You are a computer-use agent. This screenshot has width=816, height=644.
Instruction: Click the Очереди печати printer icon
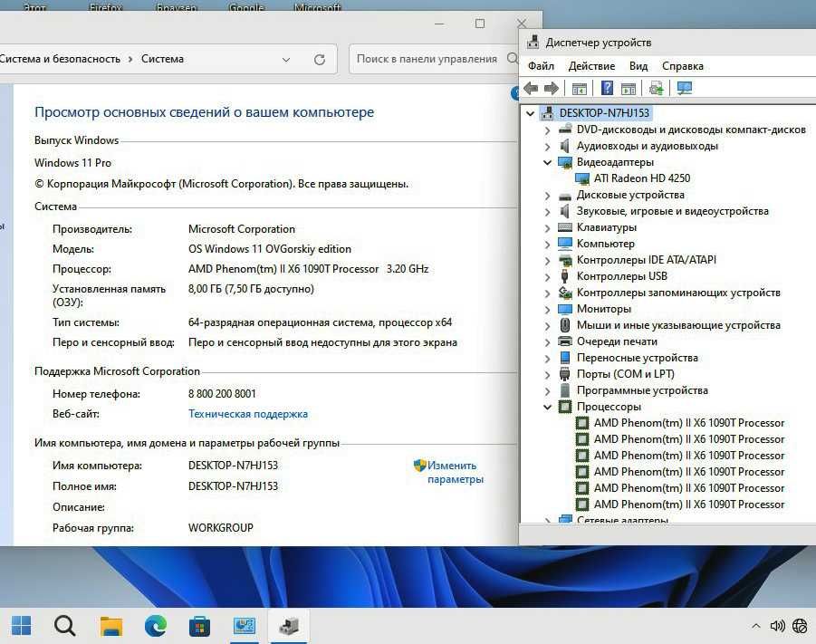click(x=564, y=341)
